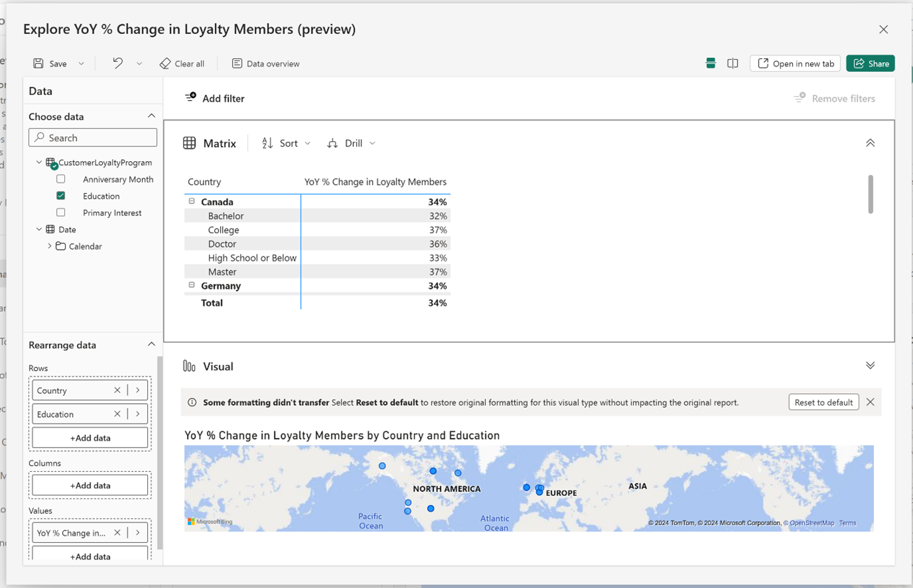The height and width of the screenshot is (588, 913).
Task: Dismiss the formatting didn't transfer notice
Action: tap(871, 402)
